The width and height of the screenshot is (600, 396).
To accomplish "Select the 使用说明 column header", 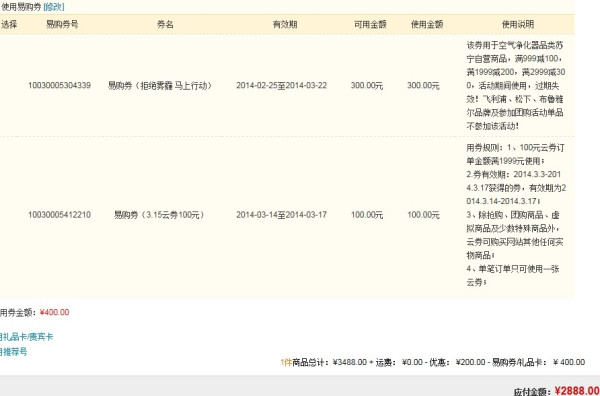I will [518, 24].
